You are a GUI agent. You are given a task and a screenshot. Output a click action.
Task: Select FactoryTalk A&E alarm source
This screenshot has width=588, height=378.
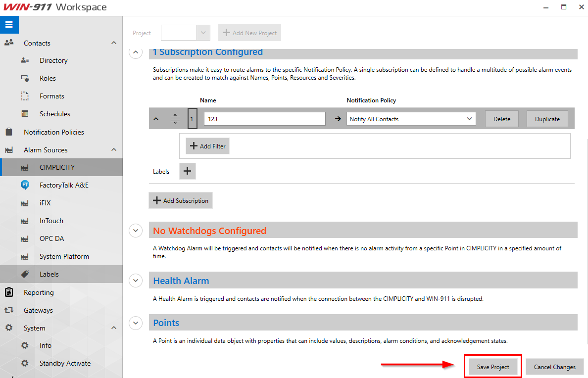(64, 185)
